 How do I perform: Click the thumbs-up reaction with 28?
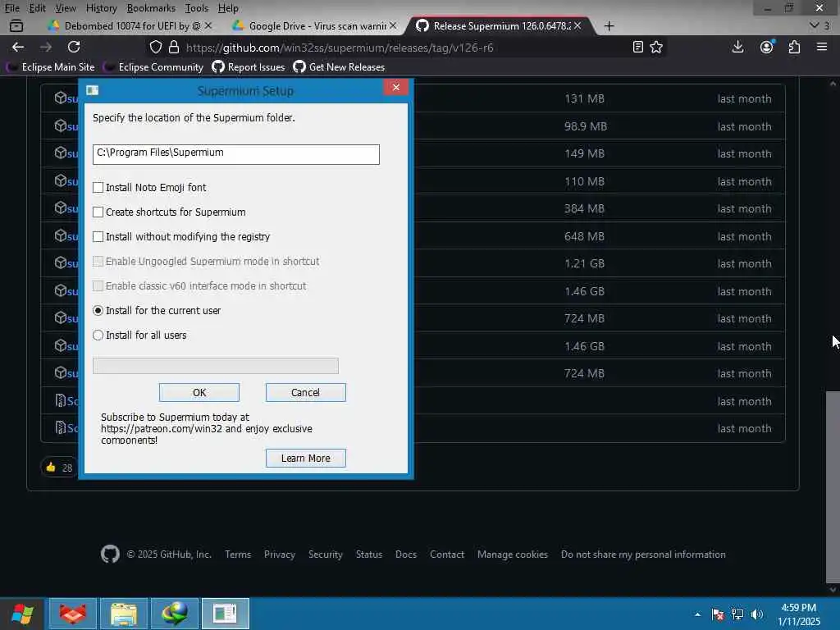coord(59,467)
